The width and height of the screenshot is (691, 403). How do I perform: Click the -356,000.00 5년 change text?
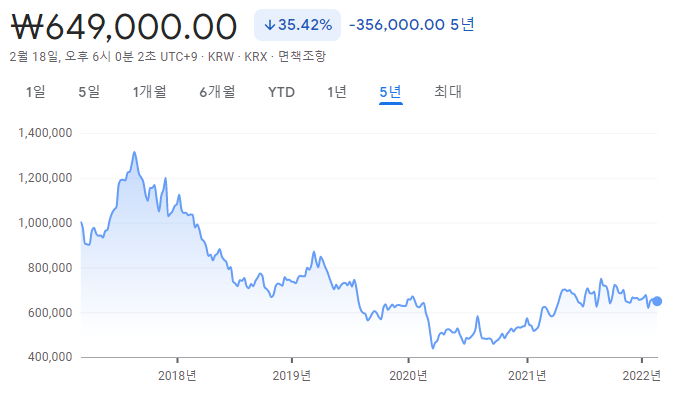(x=412, y=25)
